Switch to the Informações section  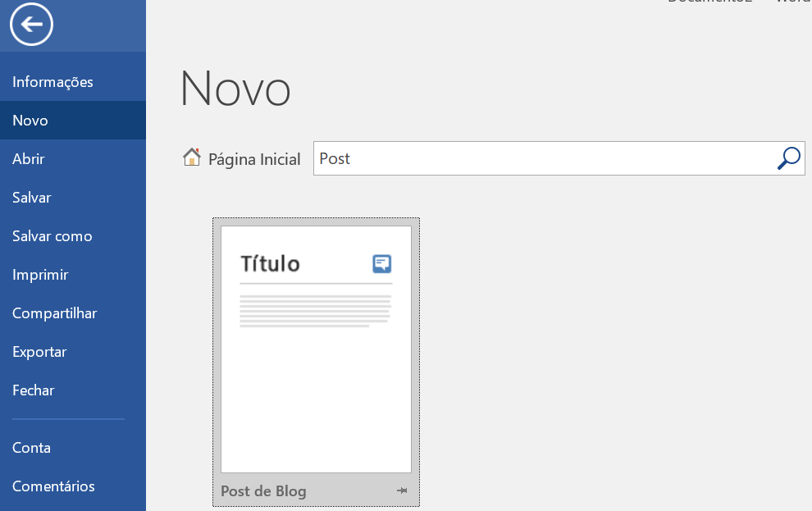click(x=52, y=81)
